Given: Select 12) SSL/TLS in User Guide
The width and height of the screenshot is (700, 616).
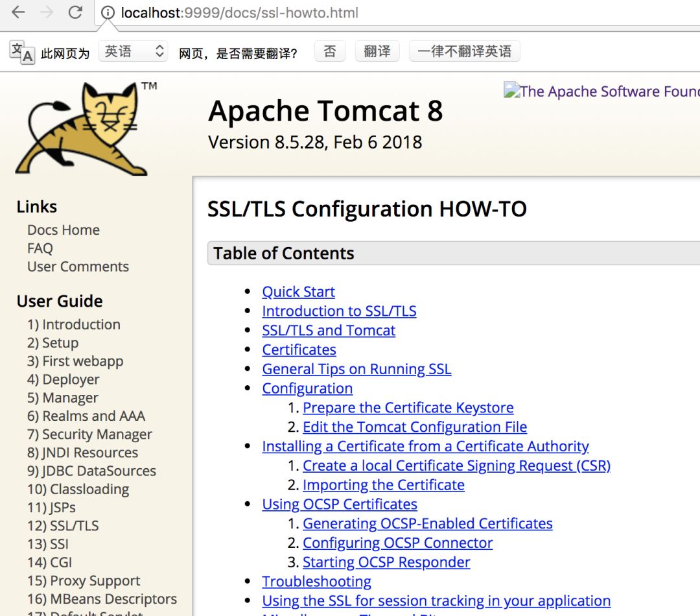Looking at the screenshot, I should (63, 526).
